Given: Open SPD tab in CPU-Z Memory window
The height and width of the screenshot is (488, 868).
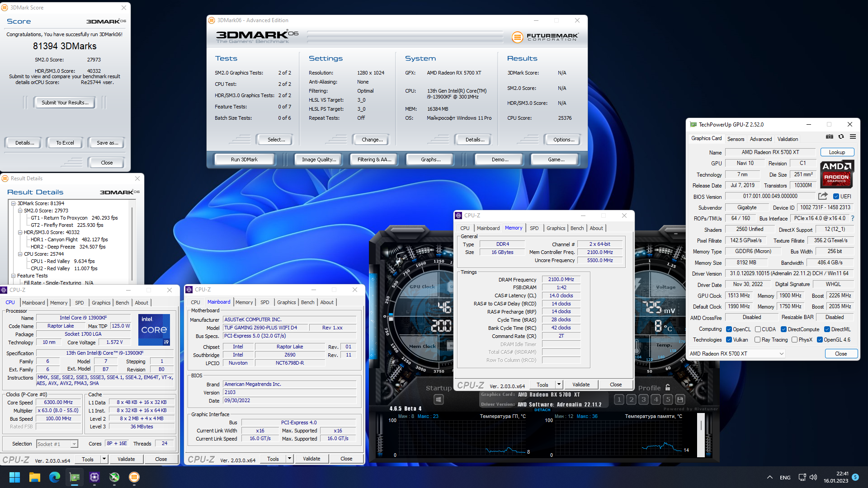Looking at the screenshot, I should tap(534, 228).
